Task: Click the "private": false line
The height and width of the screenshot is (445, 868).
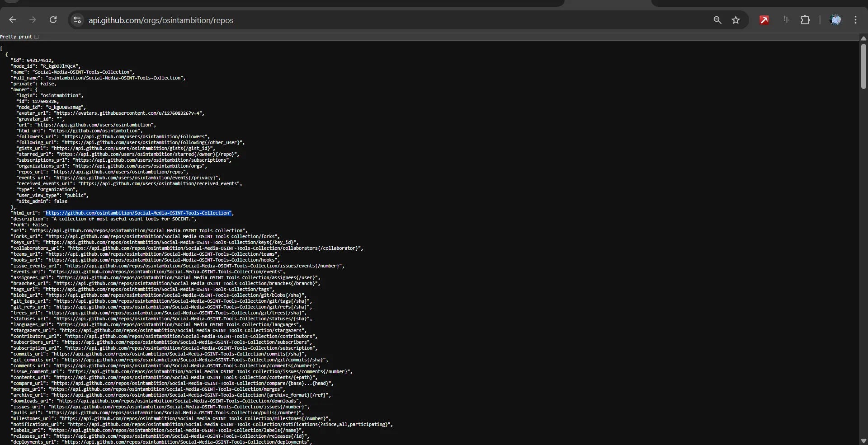Action: [33, 84]
